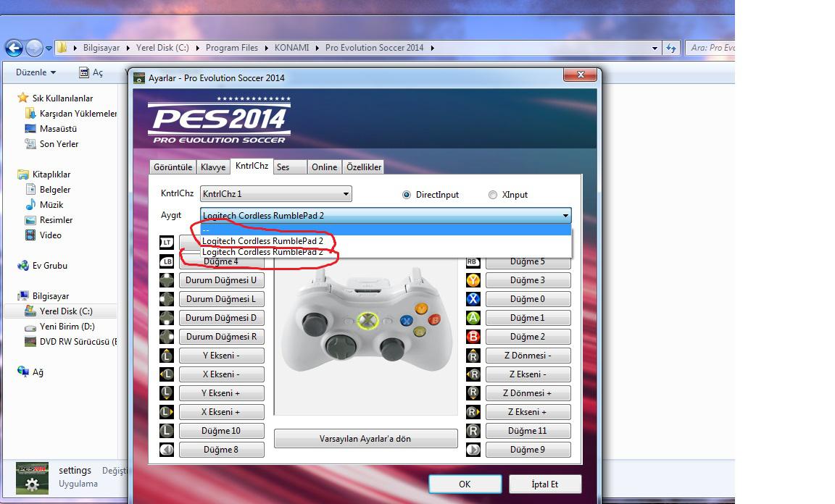The width and height of the screenshot is (835, 504).
Task: Open recent pages arrow next to Explorer navigation buttons
Action: click(49, 48)
